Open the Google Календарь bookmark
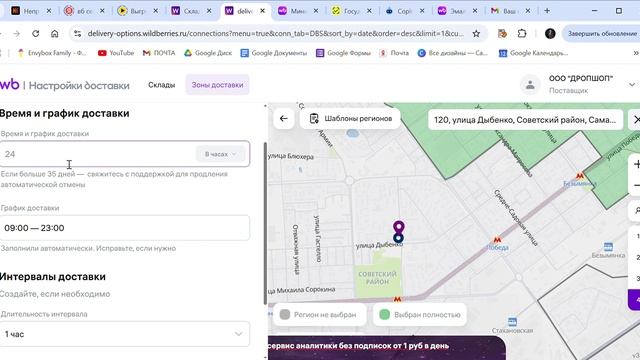The width and height of the screenshot is (640, 360). [533, 53]
